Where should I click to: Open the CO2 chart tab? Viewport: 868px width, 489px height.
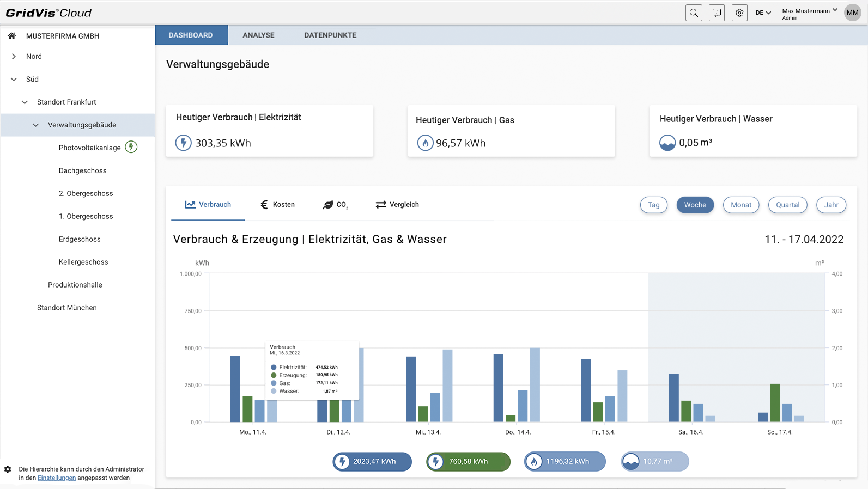pos(336,205)
